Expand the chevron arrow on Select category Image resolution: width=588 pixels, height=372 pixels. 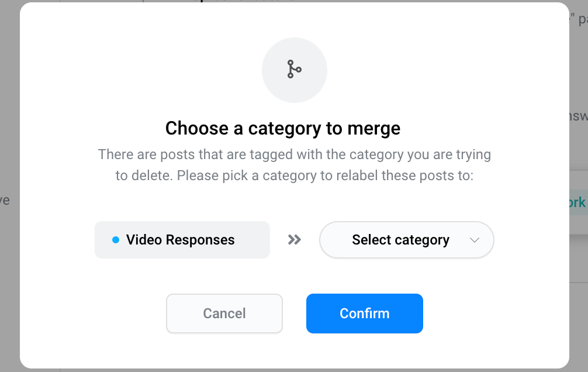click(475, 240)
